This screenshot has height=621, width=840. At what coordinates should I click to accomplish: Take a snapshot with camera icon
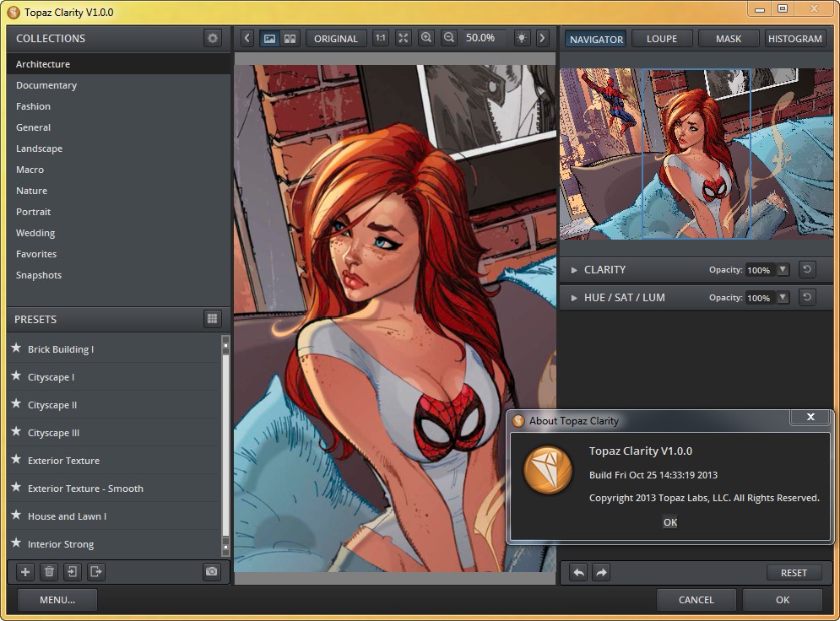(212, 572)
